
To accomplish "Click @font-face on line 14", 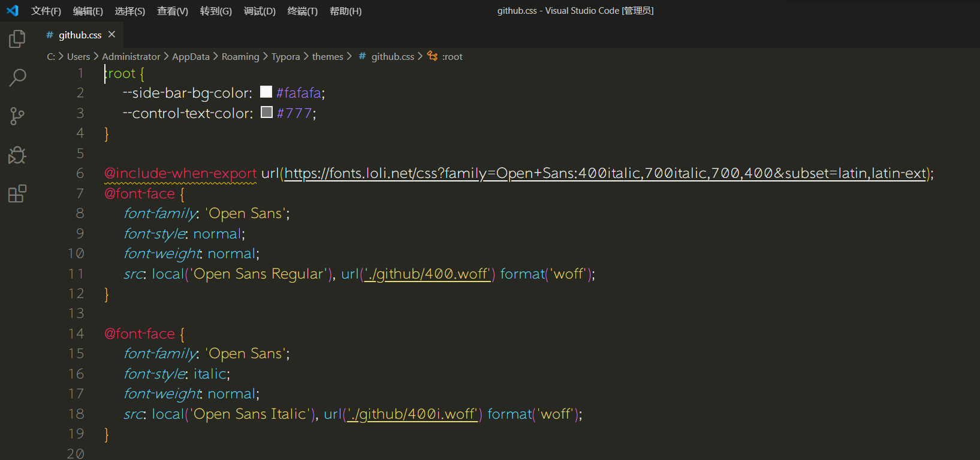I will pyautogui.click(x=140, y=334).
